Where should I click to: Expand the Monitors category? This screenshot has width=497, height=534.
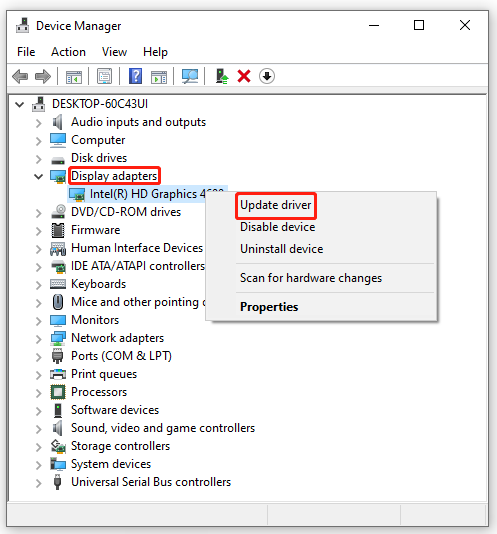38,320
